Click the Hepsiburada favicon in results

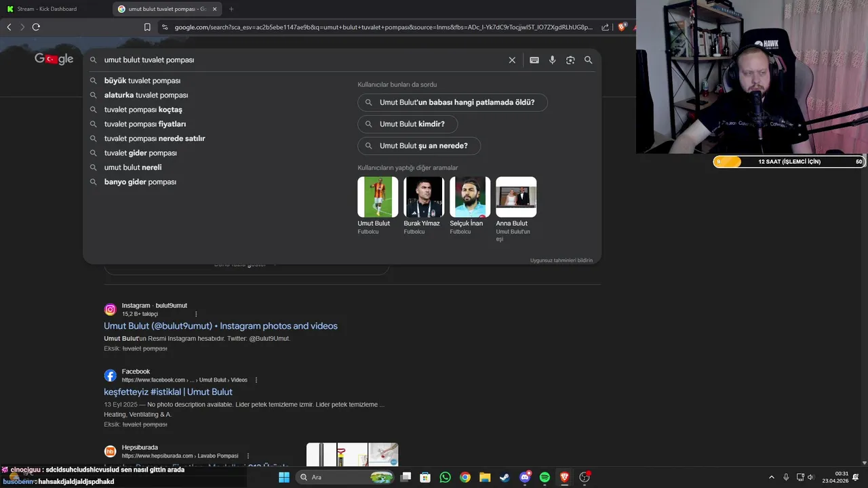pos(110,451)
